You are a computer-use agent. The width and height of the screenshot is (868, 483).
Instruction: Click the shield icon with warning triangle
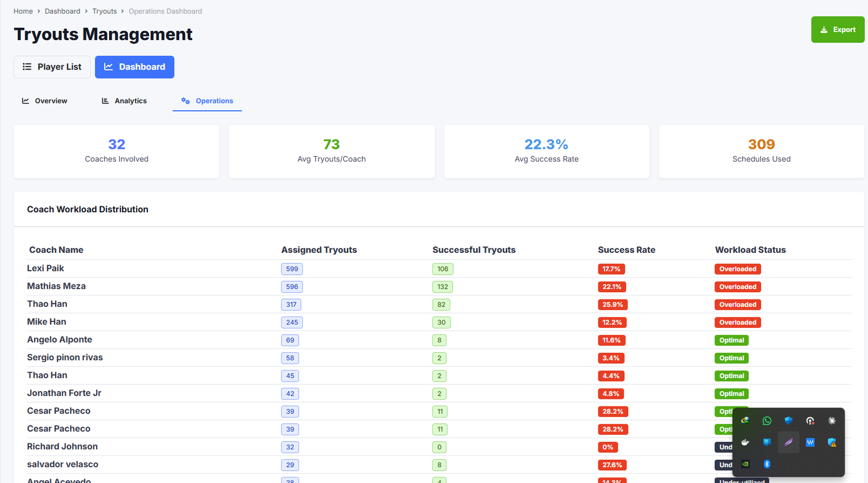coord(832,442)
